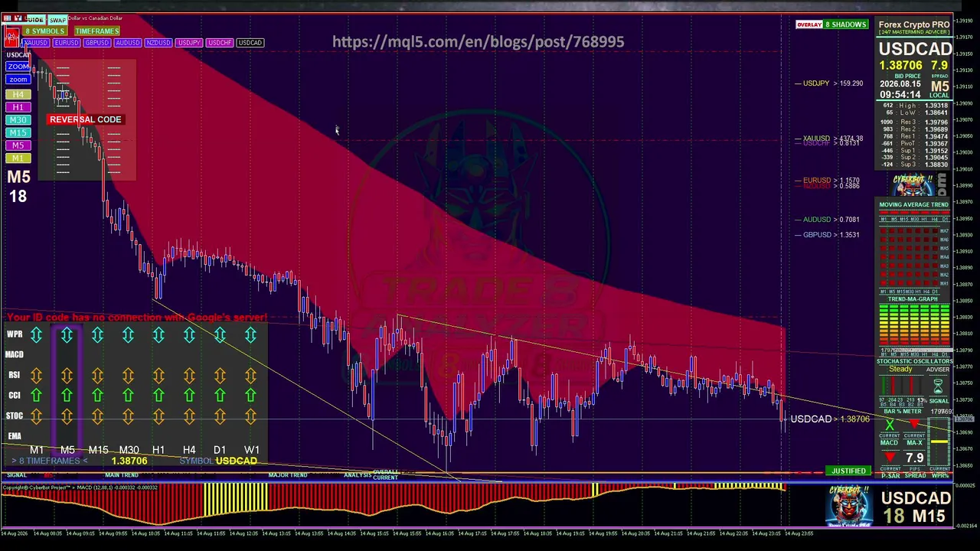Click the '> 8 TIMEFRAMES <' label
Screen dimensions: 980x551
(x=49, y=461)
